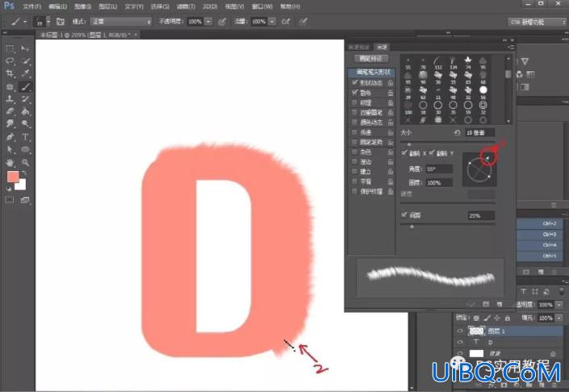Click the foreground color swatch
569x392 pixels.
[13, 177]
